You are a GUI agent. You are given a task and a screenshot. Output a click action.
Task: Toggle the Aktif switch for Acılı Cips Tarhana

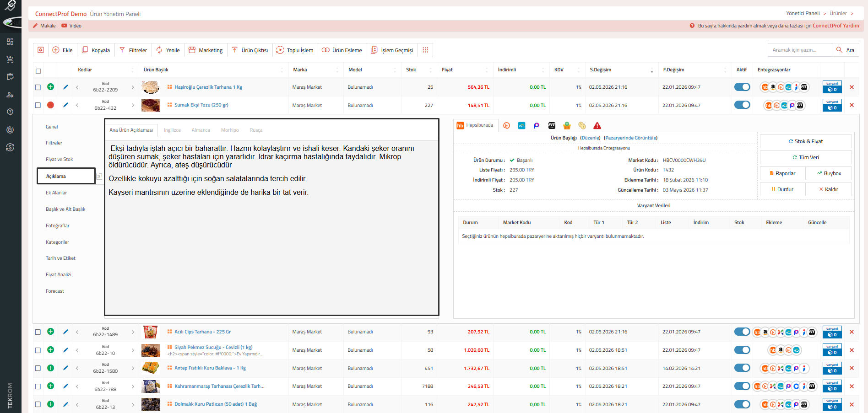click(x=742, y=332)
